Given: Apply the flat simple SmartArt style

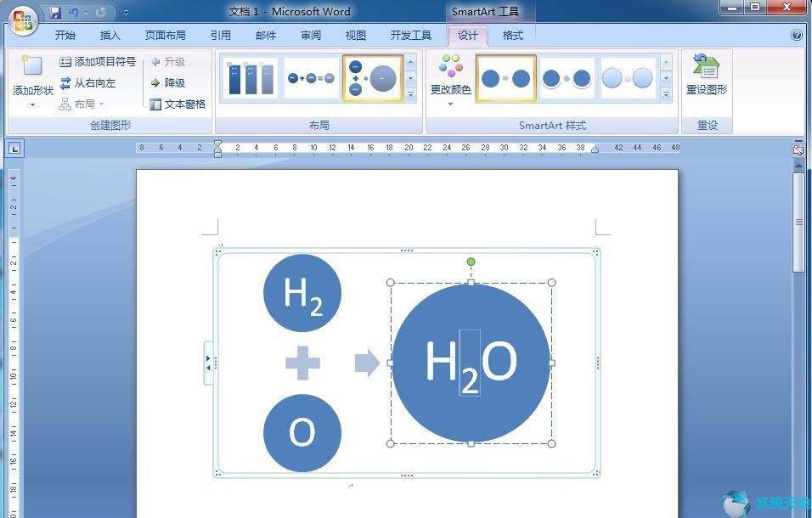Looking at the screenshot, I should 506,79.
